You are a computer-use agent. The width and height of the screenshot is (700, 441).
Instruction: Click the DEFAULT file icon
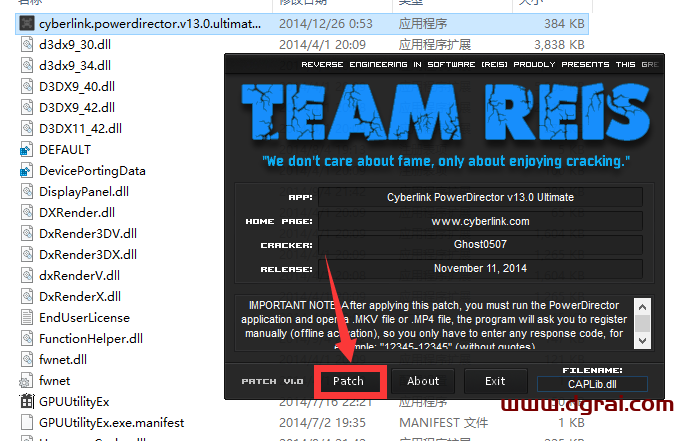click(x=26, y=150)
